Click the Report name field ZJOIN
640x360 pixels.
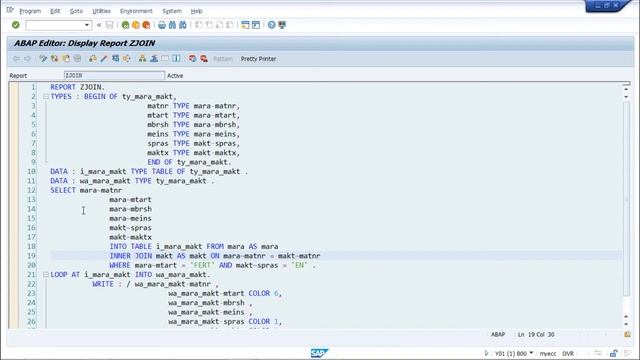tap(114, 76)
